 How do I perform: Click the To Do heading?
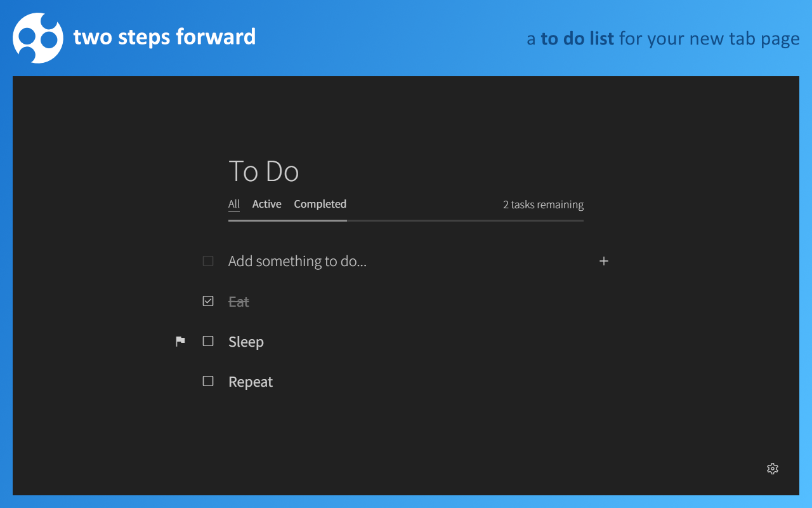click(x=264, y=170)
